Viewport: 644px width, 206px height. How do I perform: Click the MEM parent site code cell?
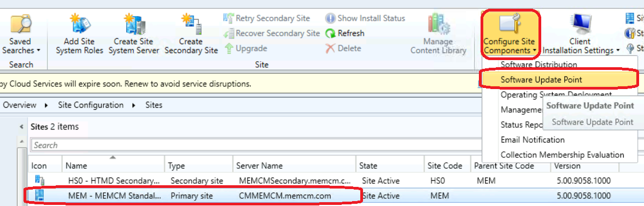(x=486, y=180)
